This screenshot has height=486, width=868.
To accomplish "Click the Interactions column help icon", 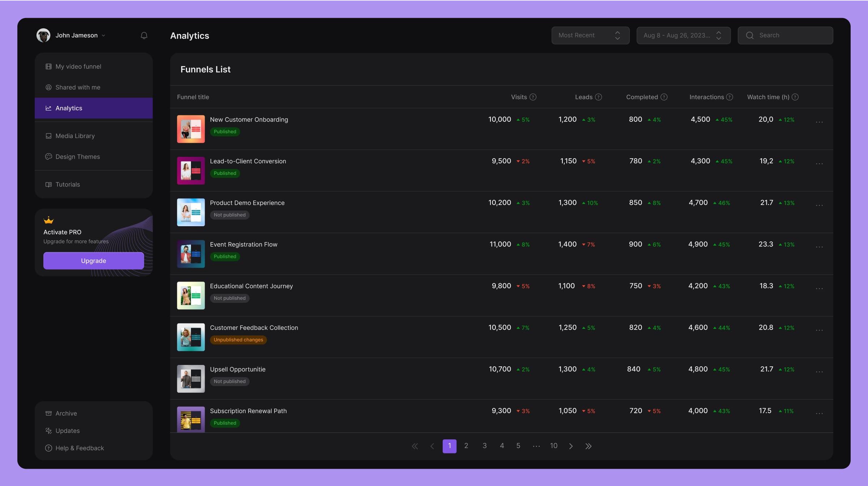I will (x=729, y=97).
